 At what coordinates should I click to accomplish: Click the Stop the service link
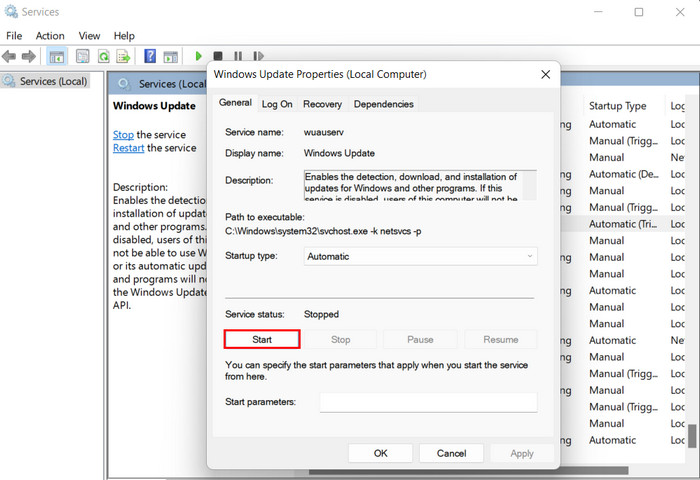[x=123, y=134]
